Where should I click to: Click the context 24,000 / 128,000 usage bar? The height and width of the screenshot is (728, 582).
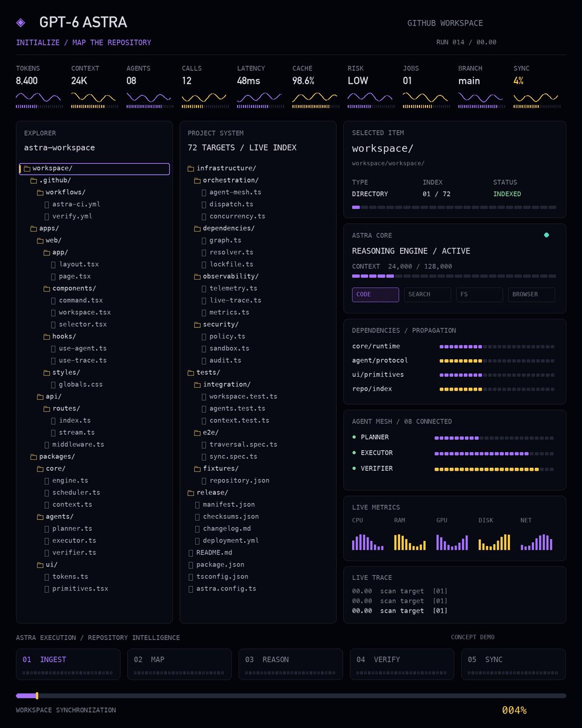(453, 277)
